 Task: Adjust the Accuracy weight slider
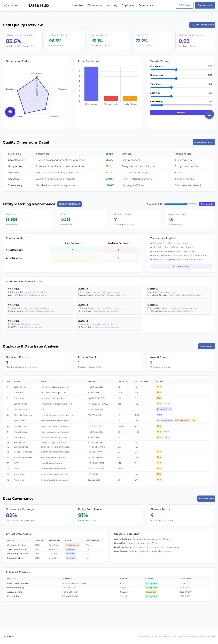pos(181,96)
